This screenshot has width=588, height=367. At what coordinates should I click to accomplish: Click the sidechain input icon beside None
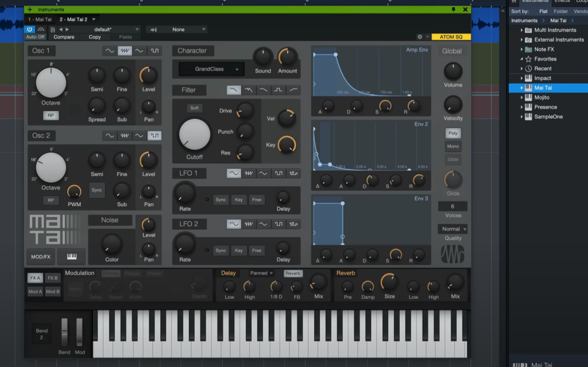(x=153, y=29)
